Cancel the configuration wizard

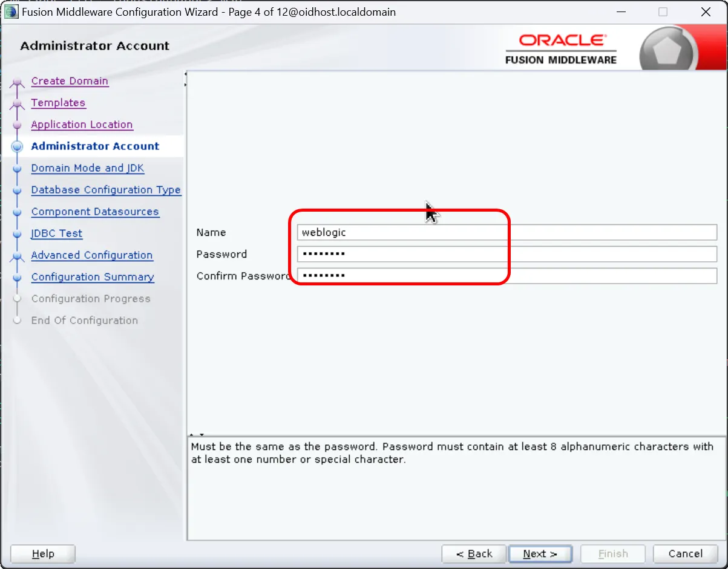point(686,554)
